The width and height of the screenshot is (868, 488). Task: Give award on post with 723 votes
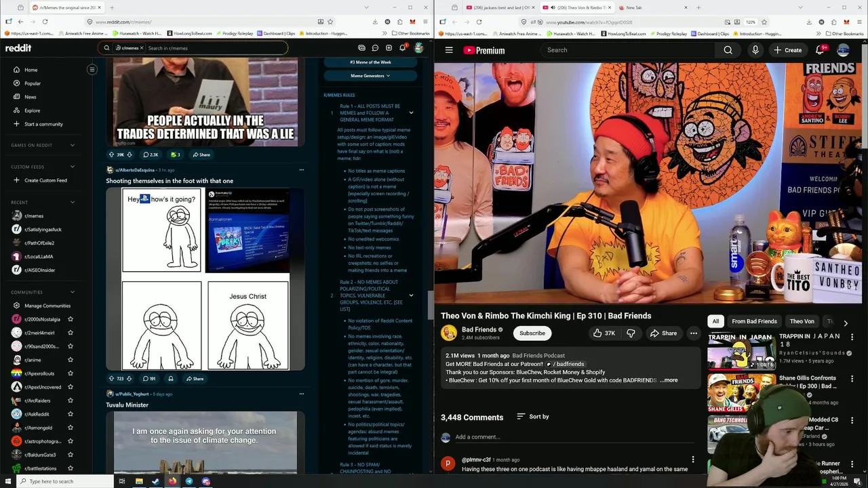pyautogui.click(x=171, y=379)
